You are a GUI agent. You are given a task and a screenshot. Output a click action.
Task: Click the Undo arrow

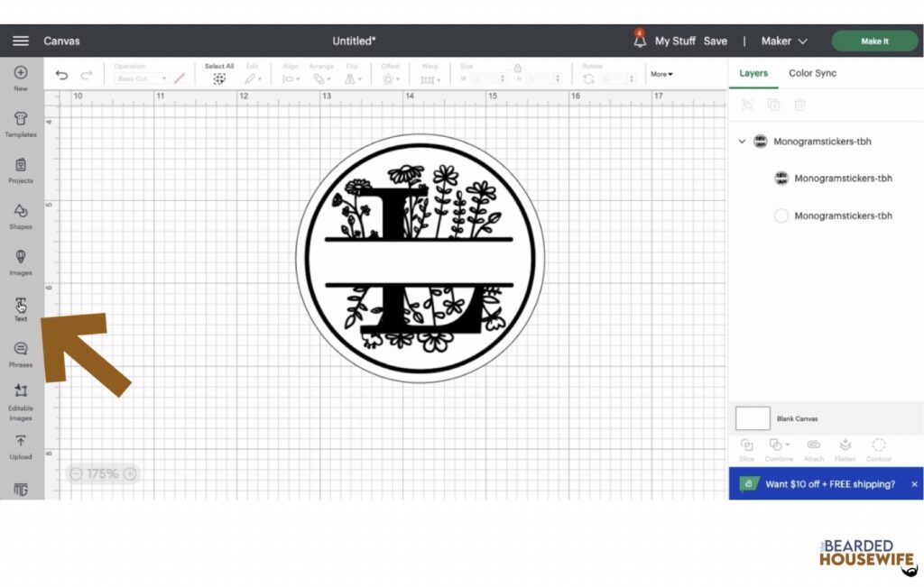tap(61, 76)
